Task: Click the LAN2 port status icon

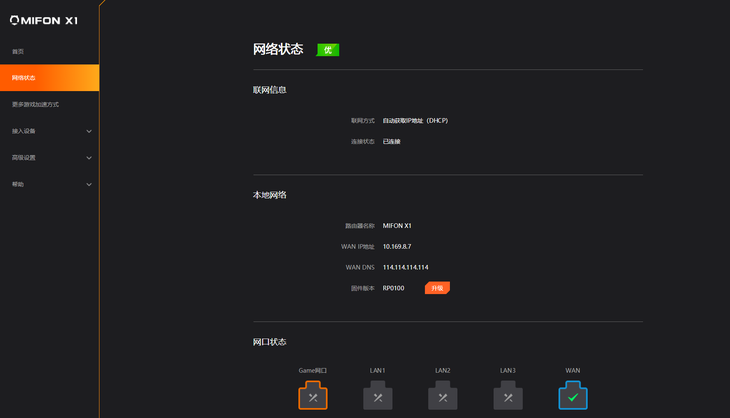Action: (x=442, y=397)
